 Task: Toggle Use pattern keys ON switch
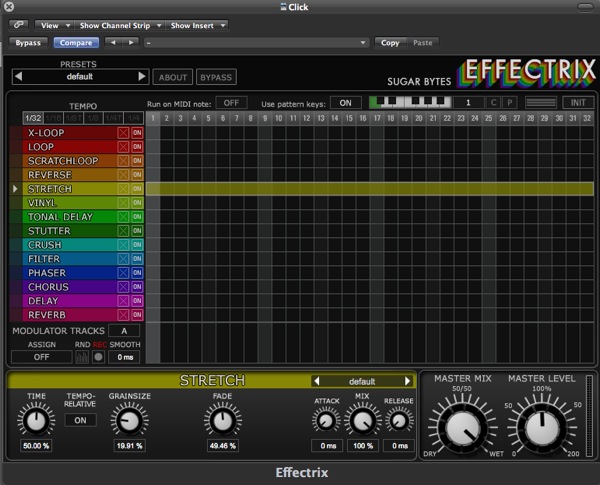346,103
